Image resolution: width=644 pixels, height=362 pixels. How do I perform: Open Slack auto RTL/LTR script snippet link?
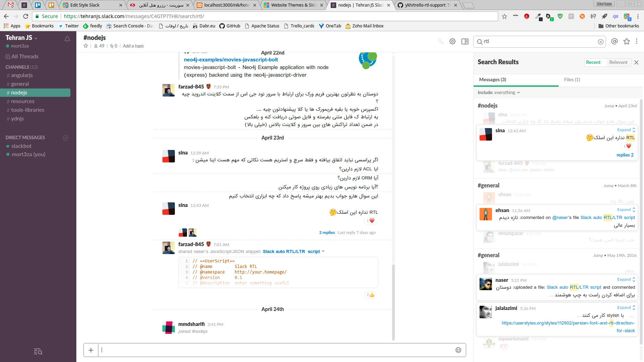(291, 251)
